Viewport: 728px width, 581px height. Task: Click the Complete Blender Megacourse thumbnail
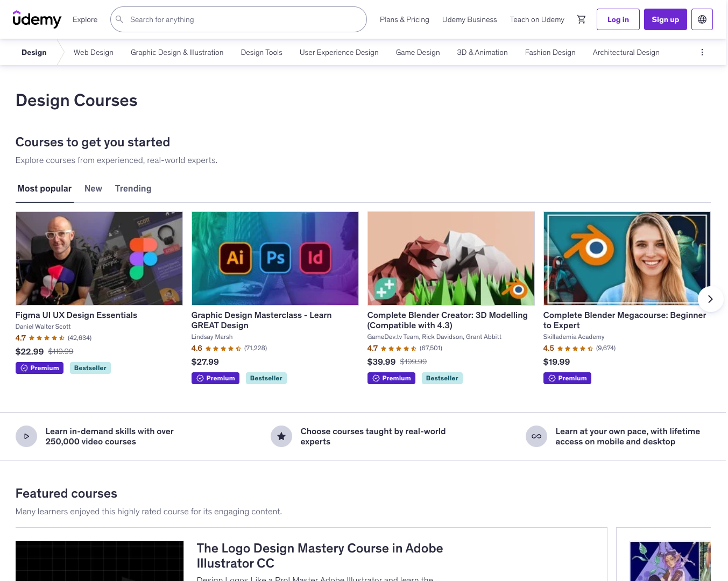626,258
